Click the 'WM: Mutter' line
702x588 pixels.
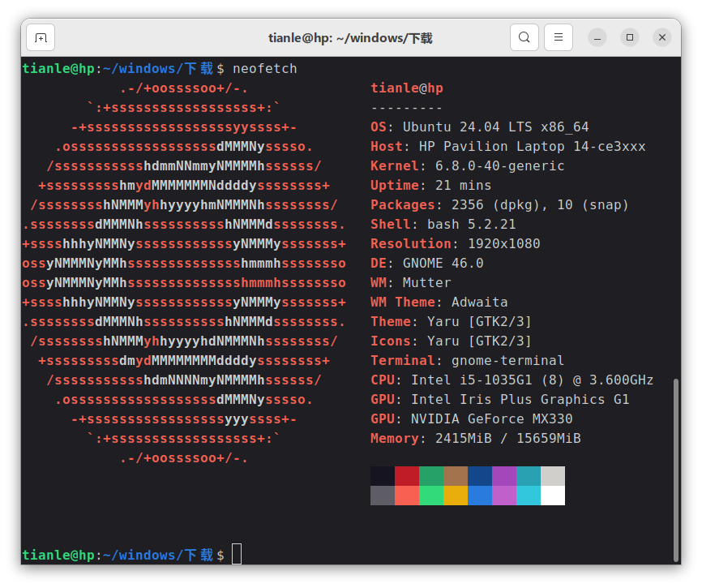point(411,283)
